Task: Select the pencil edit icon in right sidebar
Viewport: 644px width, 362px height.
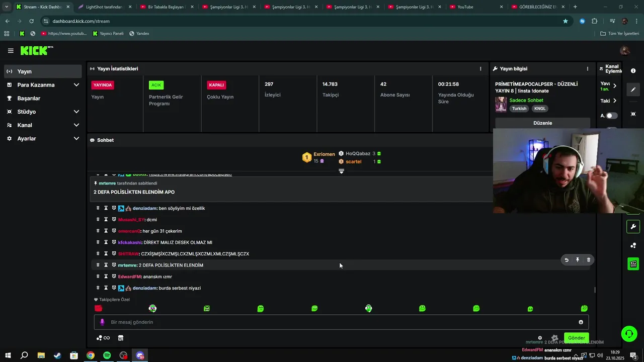Action: 633,89
